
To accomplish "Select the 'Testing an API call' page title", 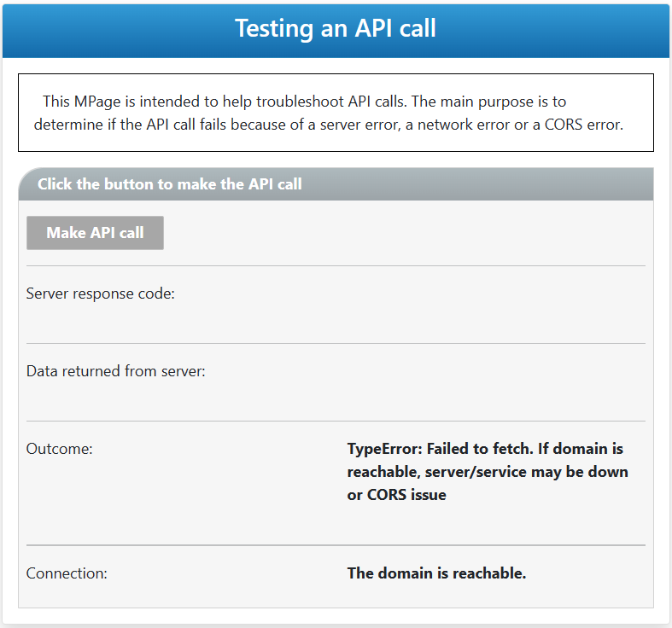I will coord(336,28).
